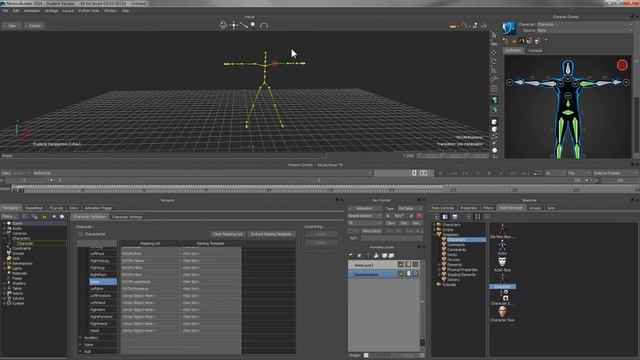Click the chest effector on character figure
This screenshot has width=640, height=360.
pyautogui.click(x=568, y=96)
